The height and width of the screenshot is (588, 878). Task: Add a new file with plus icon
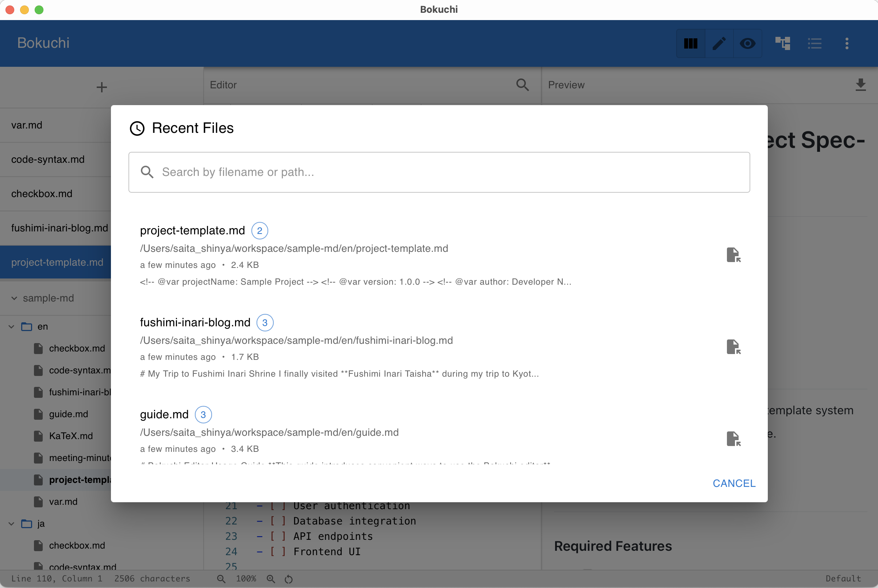101,87
